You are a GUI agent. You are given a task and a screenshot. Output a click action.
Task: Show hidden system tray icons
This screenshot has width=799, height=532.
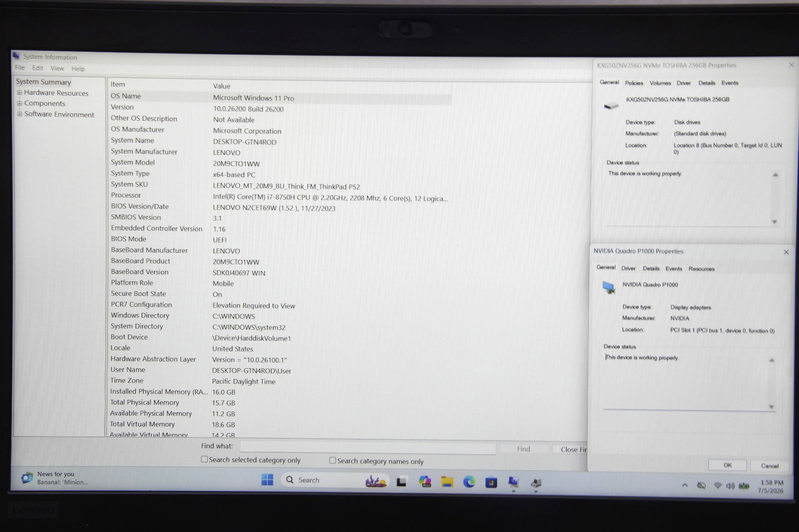[x=685, y=485]
